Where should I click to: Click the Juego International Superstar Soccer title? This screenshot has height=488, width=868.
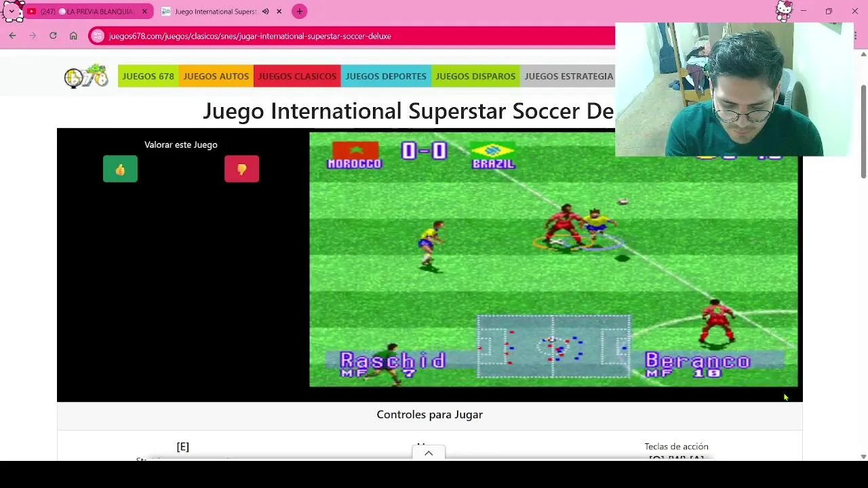coord(408,110)
